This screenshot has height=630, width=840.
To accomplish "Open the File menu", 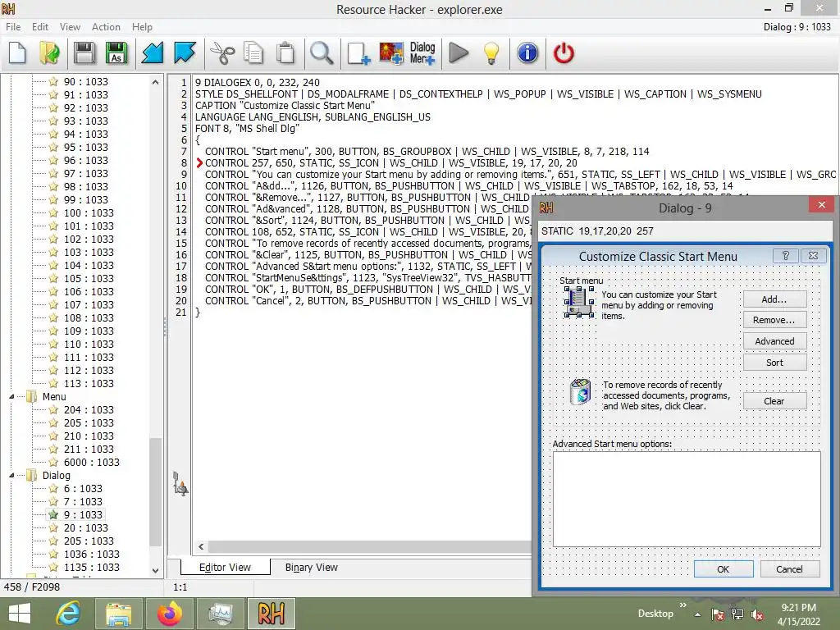I will (13, 27).
